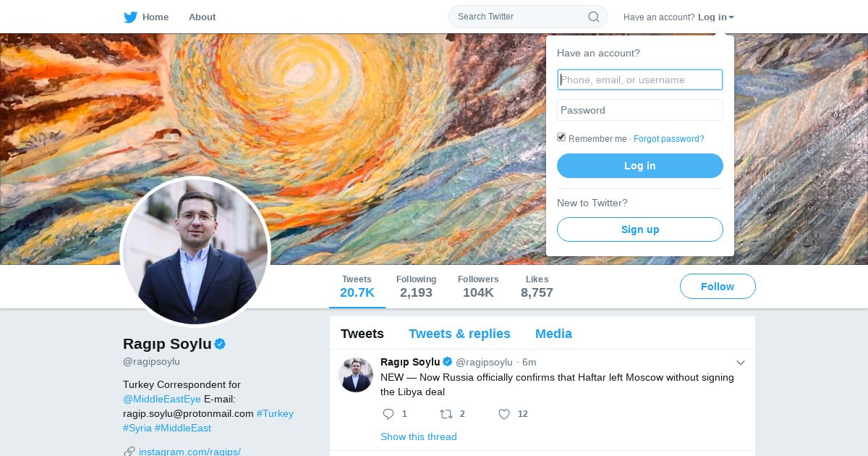Click verified badge beside profile name
868x456 pixels.
coord(220,344)
